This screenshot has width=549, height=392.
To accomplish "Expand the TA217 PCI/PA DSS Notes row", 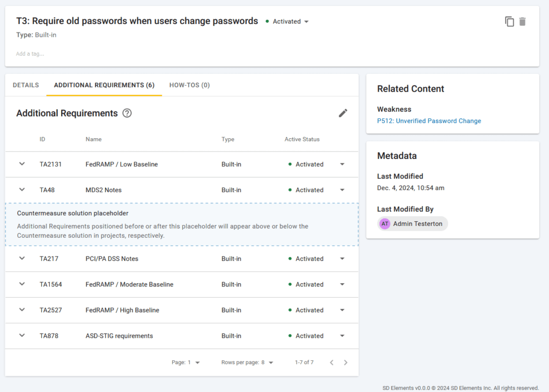I will click(22, 258).
